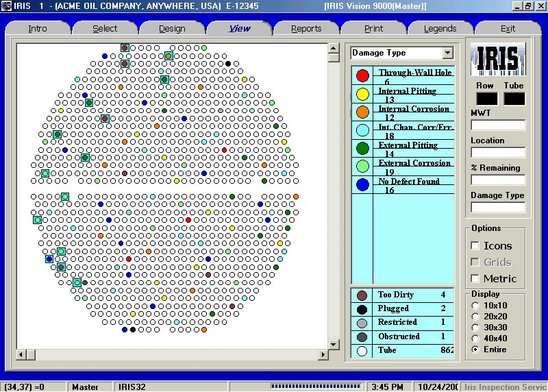
Task: Click the red Through-Wall Hole legend swatch
Action: 362,75
